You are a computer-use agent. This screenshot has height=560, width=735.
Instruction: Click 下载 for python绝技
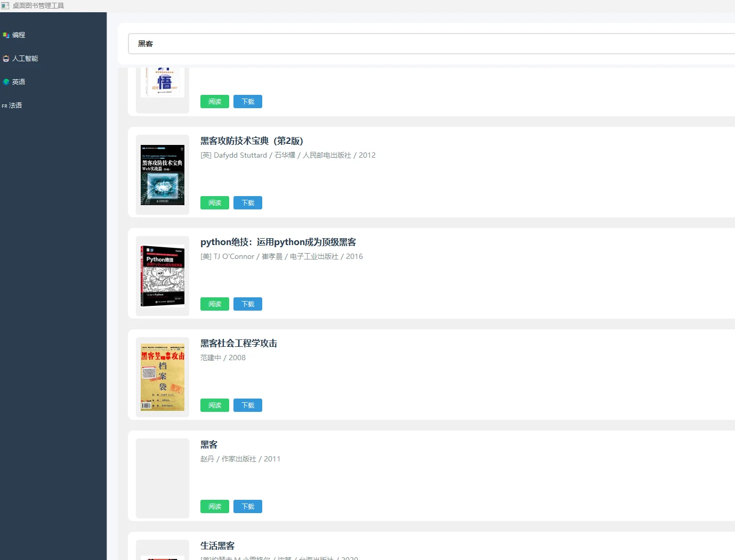pyautogui.click(x=248, y=304)
